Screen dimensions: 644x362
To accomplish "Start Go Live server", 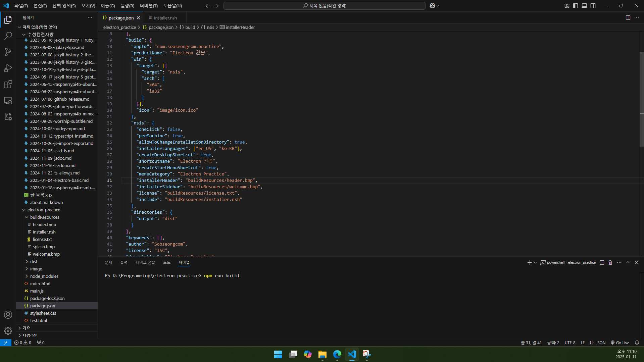I will [x=620, y=343].
